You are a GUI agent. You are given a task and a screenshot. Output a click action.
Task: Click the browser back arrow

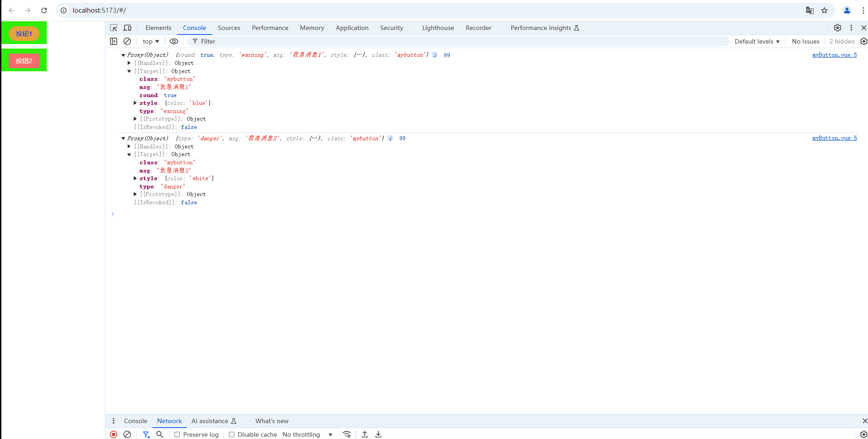click(x=11, y=10)
